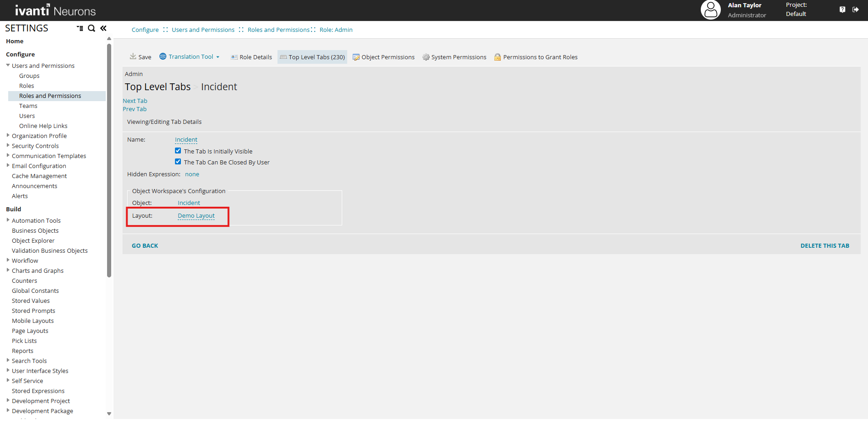Uncheck The Tab Can Be Closed By User
Viewport: 868px width, 429px height.
[x=178, y=162]
